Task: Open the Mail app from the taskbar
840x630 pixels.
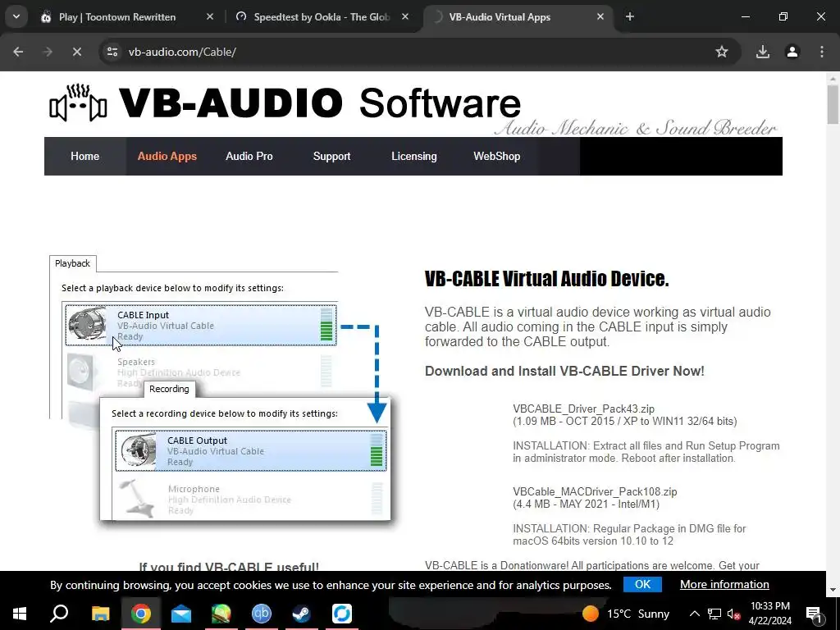Action: tap(181, 614)
